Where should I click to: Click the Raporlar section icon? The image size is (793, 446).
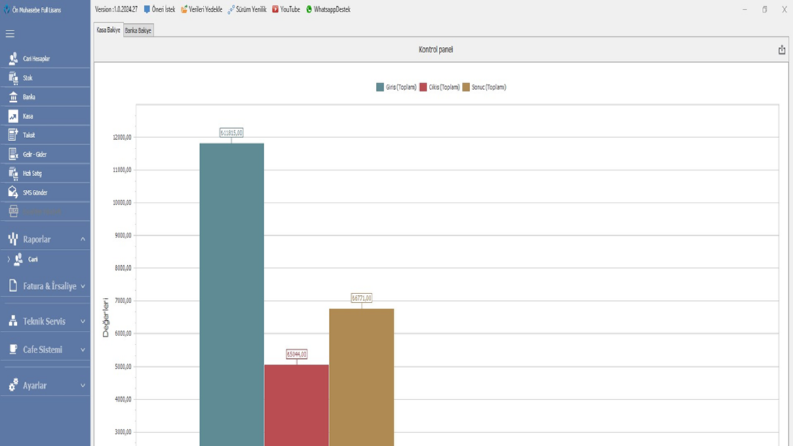pos(13,239)
